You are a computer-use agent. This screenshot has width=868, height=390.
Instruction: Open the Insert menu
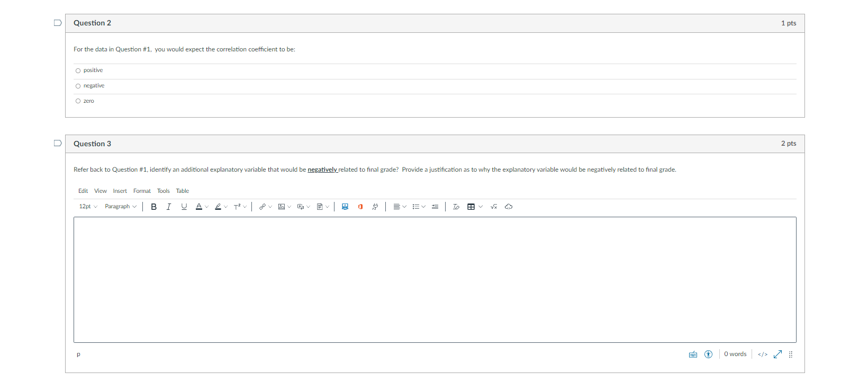120,191
